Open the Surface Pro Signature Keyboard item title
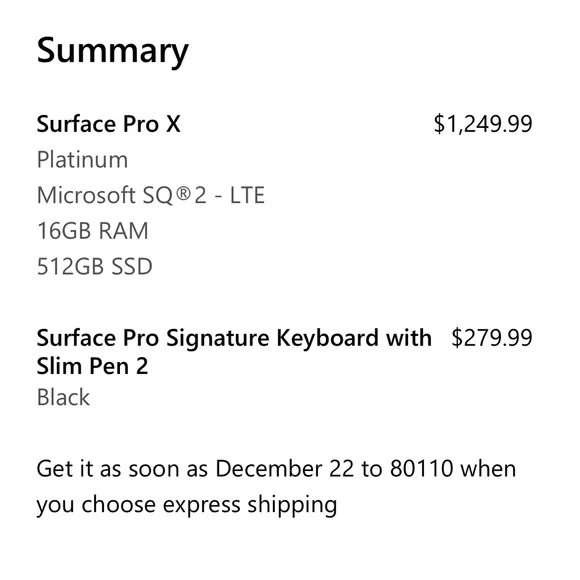This screenshot has width=580, height=580. 234,338
